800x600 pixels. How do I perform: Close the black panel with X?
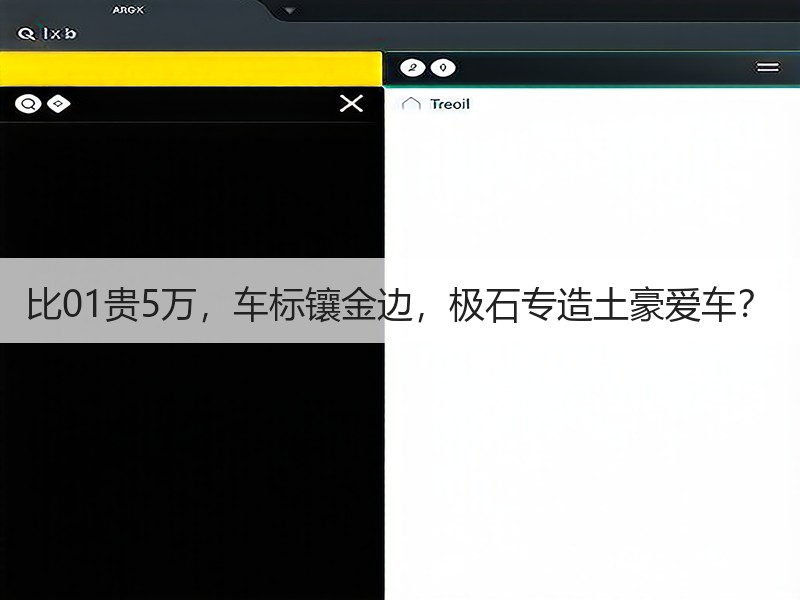352,104
